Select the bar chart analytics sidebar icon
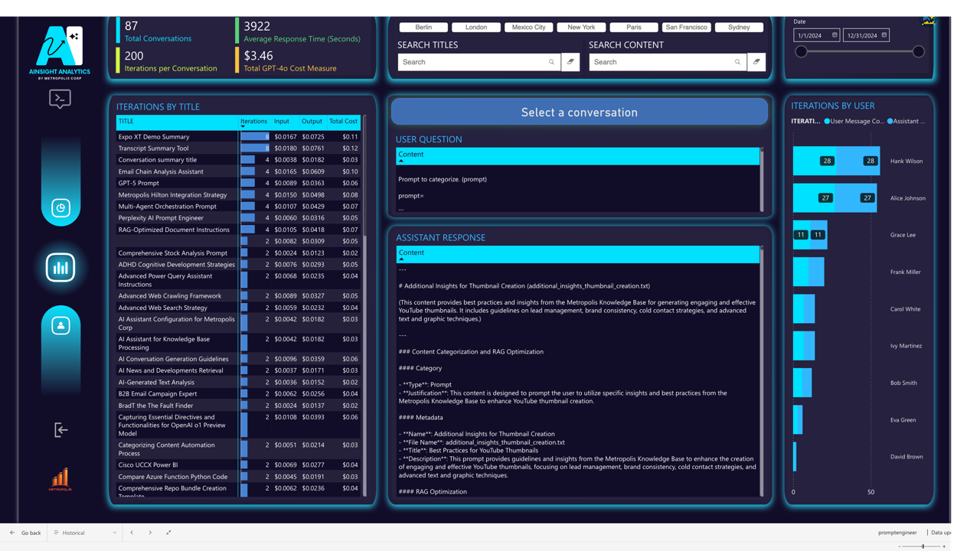980x551 pixels. pos(60,268)
